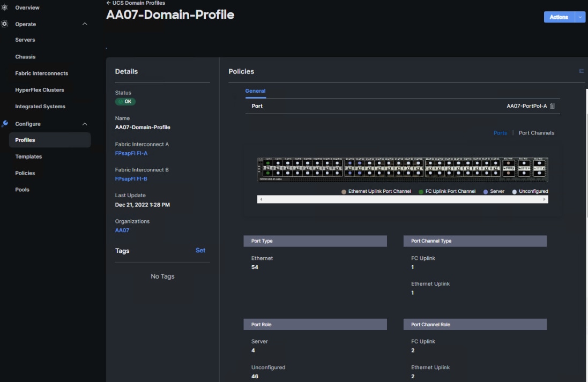Click the Ethernet count value 54
The image size is (588, 382).
point(255,267)
